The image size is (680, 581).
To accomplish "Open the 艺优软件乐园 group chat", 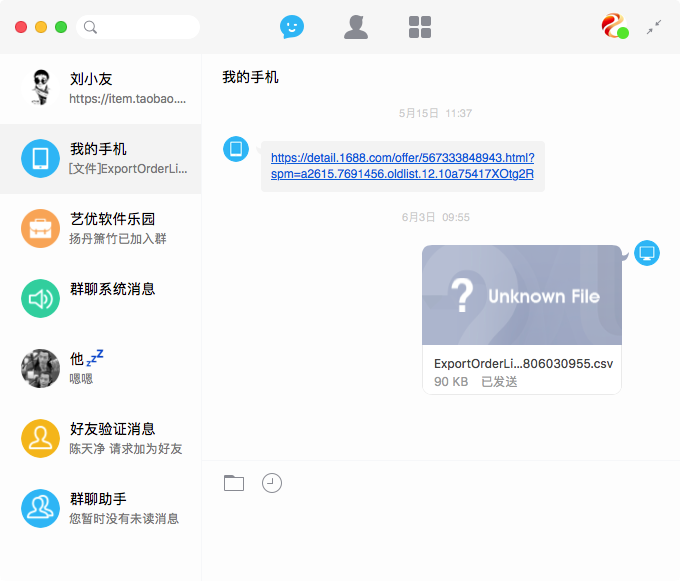I will pyautogui.click(x=101, y=228).
